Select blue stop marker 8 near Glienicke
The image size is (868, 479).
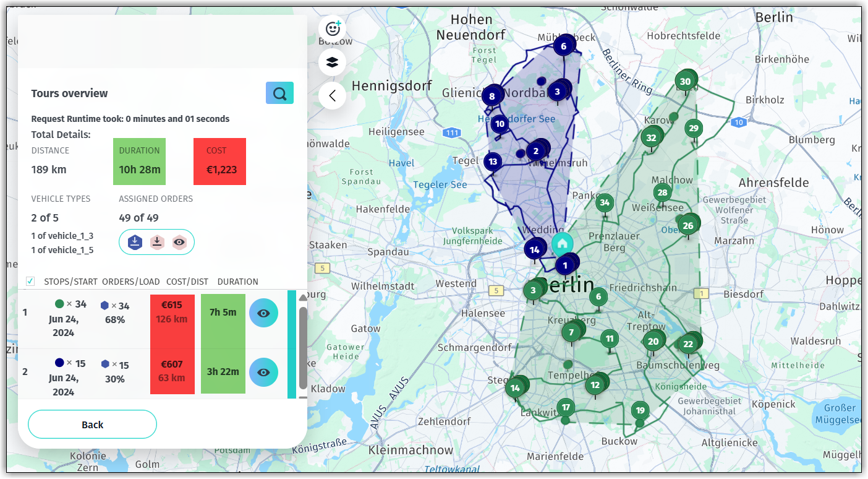tap(492, 97)
